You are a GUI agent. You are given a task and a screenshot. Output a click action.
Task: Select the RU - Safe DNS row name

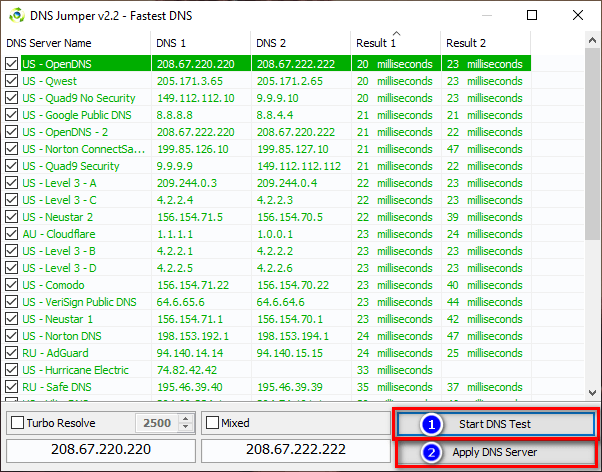(57, 387)
